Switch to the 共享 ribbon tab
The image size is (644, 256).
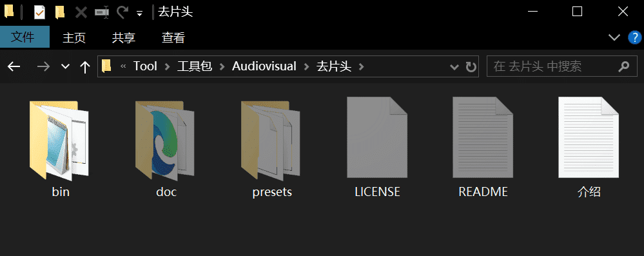(124, 38)
